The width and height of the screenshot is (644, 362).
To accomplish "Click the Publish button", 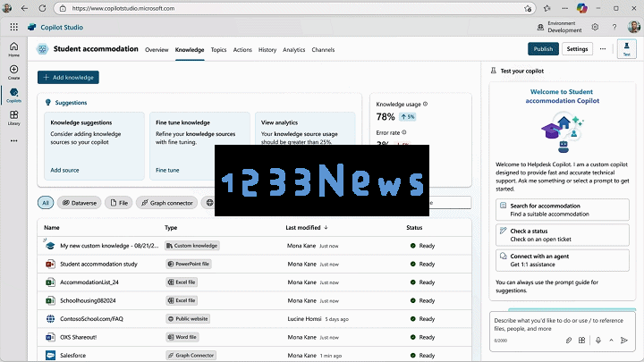I will pos(544,49).
